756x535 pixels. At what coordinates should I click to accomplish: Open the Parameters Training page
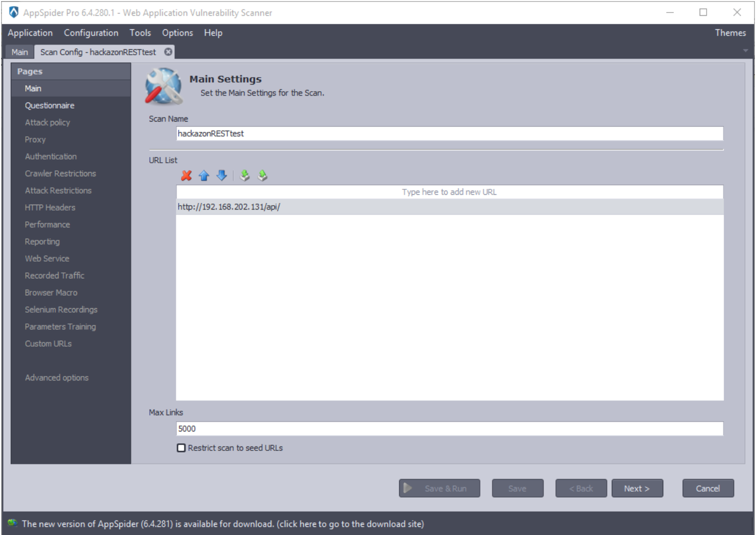click(71, 326)
